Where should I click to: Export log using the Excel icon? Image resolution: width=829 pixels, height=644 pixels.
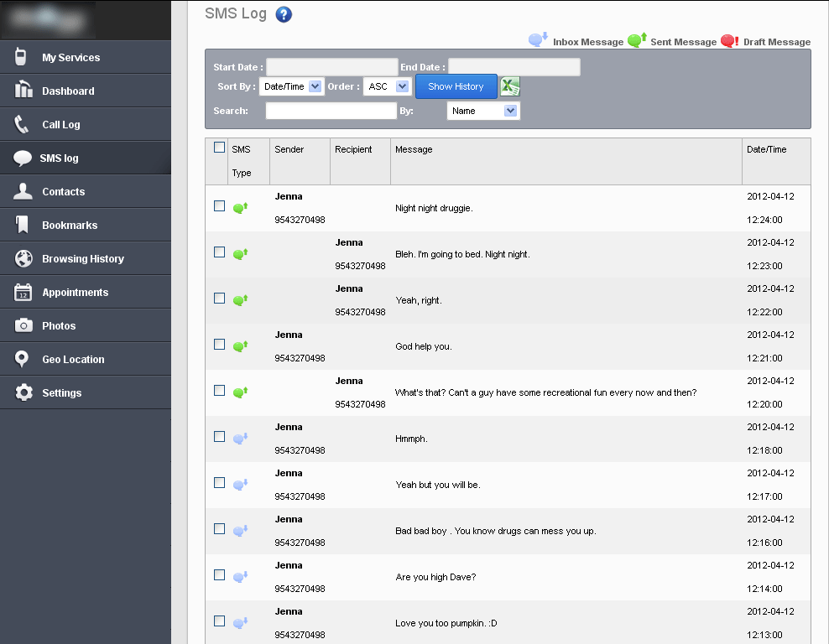click(510, 86)
